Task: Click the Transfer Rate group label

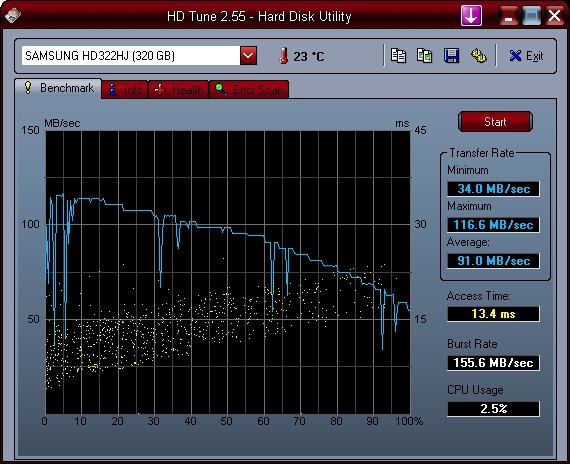Action: (482, 153)
